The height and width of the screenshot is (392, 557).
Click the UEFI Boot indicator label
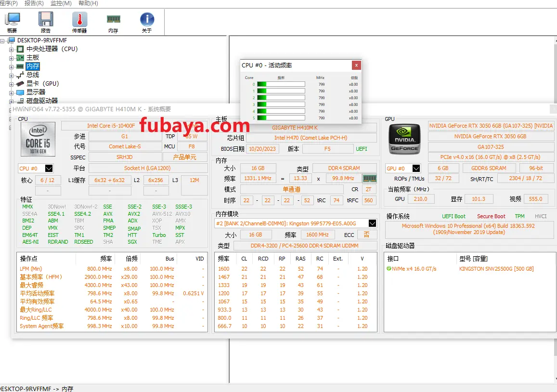(453, 216)
